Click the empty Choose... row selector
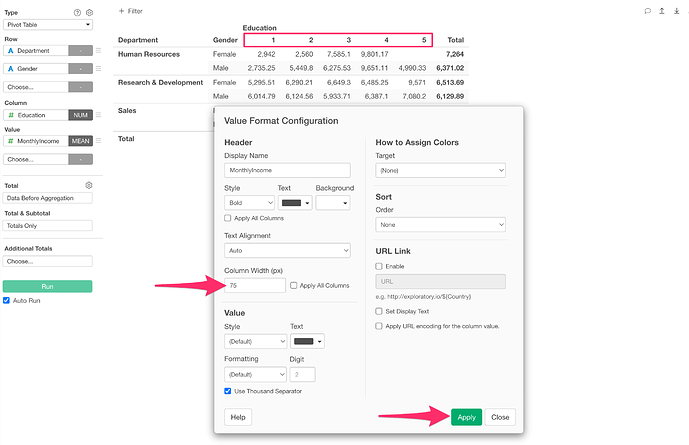This screenshot has width=689, height=445. coord(36,87)
